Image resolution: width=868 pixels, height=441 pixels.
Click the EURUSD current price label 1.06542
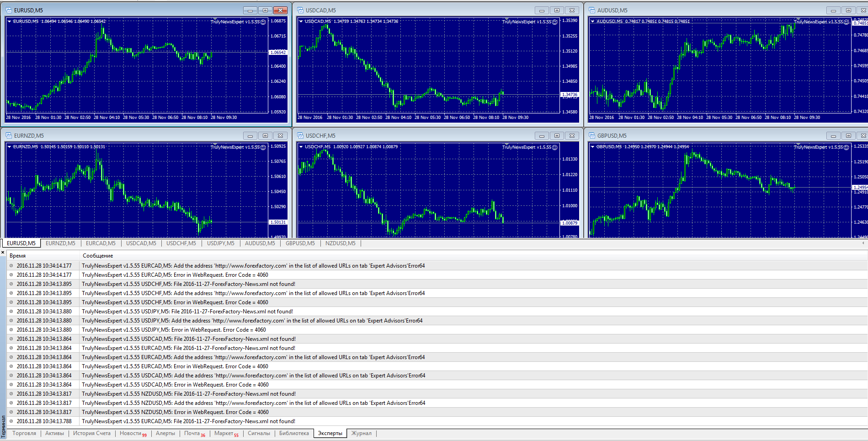pyautogui.click(x=277, y=52)
